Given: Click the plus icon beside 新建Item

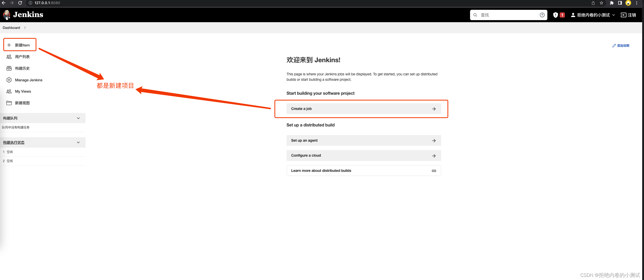Looking at the screenshot, I should (x=9, y=45).
